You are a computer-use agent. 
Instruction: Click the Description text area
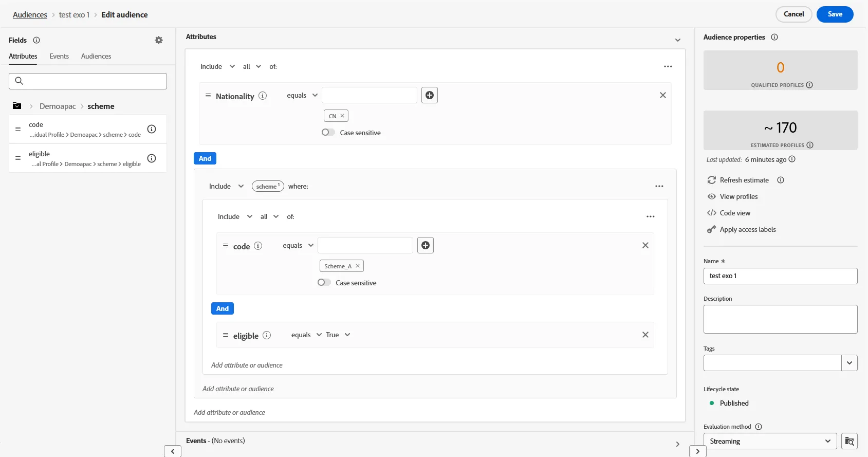781,319
